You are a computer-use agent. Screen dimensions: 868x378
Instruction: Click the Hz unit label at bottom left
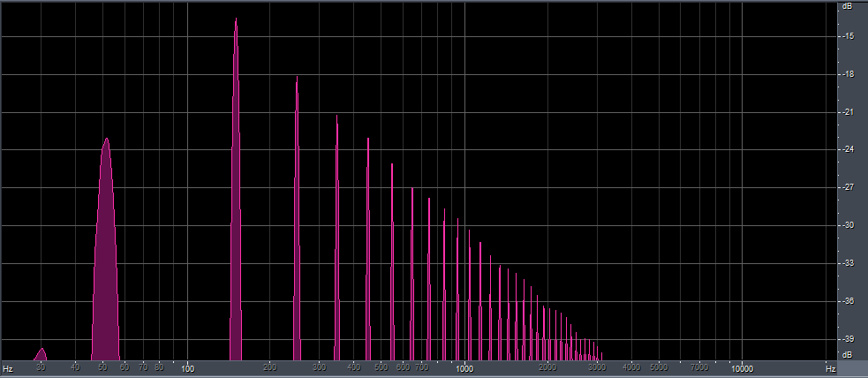(8, 368)
